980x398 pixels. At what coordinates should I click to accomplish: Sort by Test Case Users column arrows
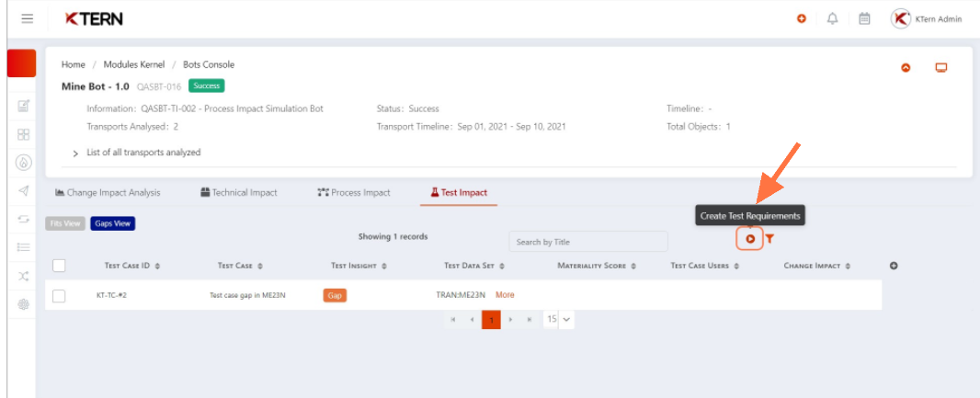(x=736, y=267)
